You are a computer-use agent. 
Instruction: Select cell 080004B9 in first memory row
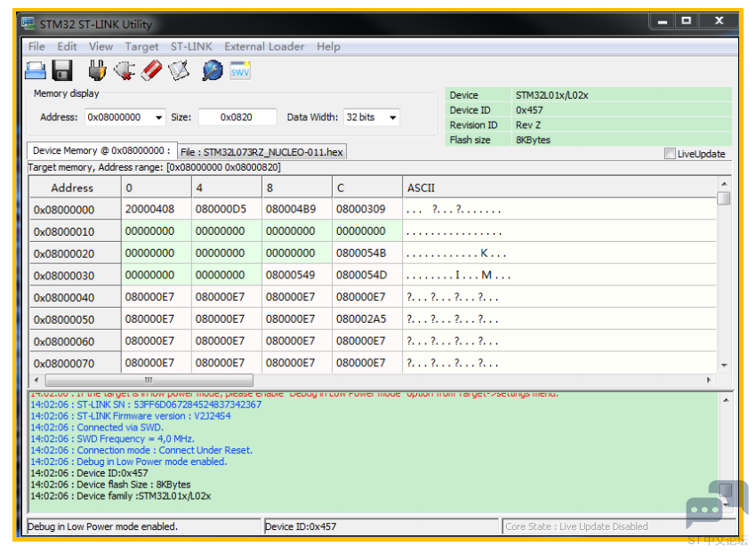(x=297, y=209)
